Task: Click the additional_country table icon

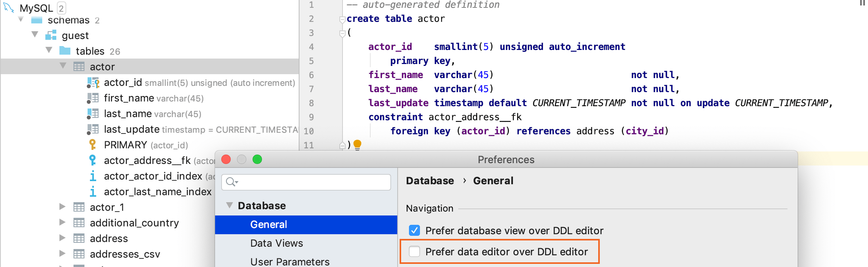Action: pyautogui.click(x=79, y=223)
